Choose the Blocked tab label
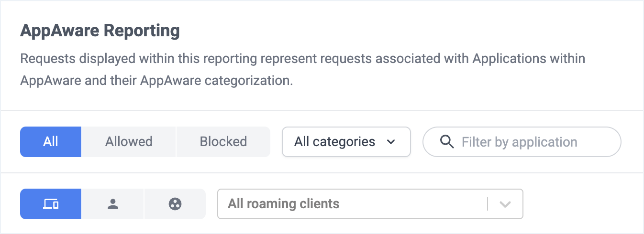This screenshot has width=644, height=234. [x=223, y=142]
